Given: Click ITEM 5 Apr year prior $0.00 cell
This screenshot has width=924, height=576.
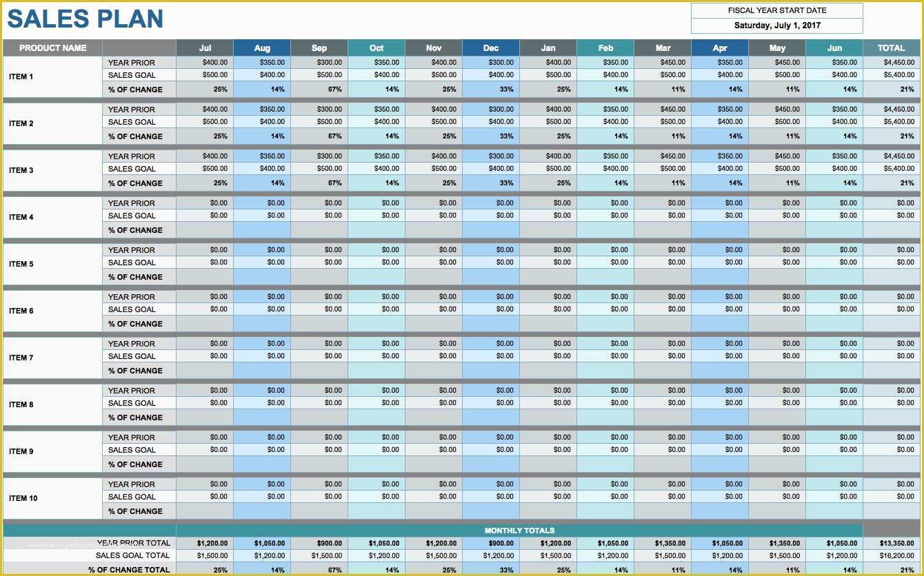Looking at the screenshot, I should click(720, 250).
